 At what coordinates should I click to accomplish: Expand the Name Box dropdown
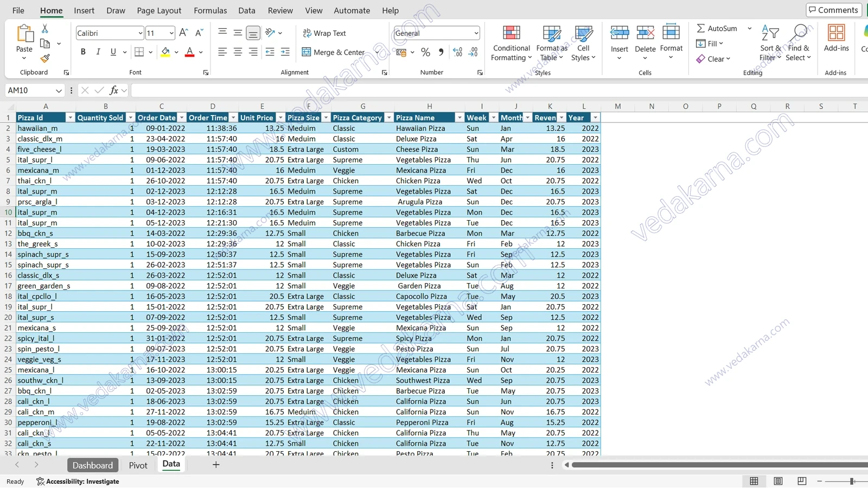tap(59, 91)
